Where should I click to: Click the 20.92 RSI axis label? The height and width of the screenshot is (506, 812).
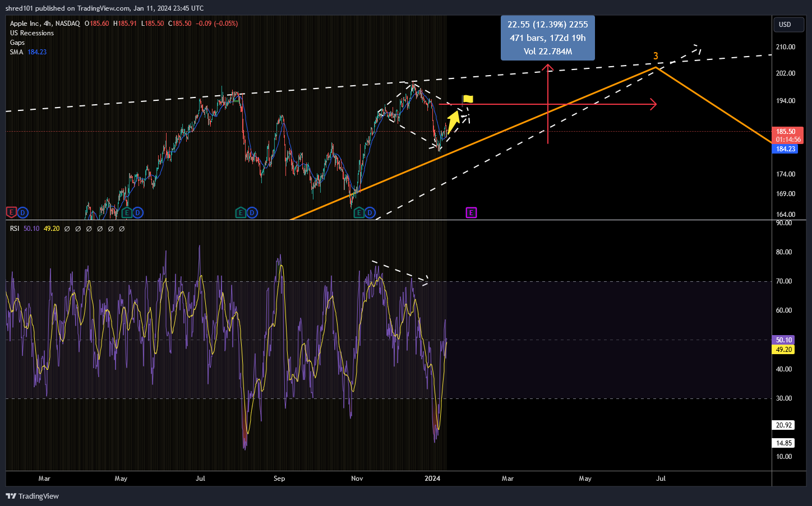click(784, 425)
